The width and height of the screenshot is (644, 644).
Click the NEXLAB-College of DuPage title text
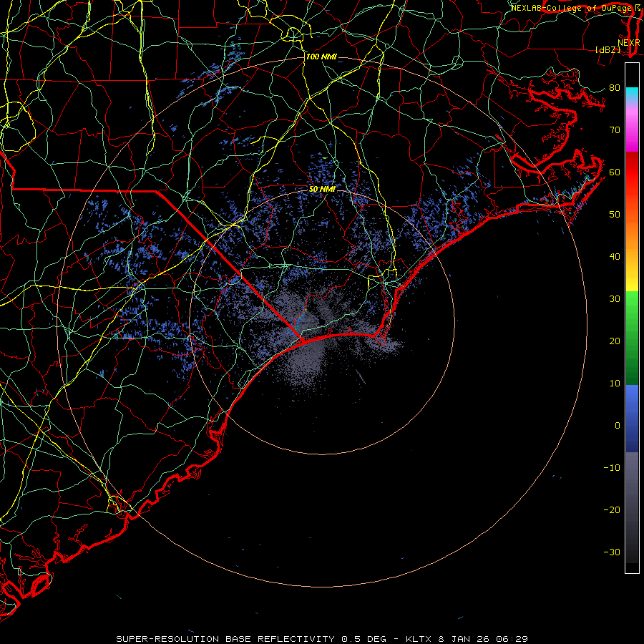(572, 8)
